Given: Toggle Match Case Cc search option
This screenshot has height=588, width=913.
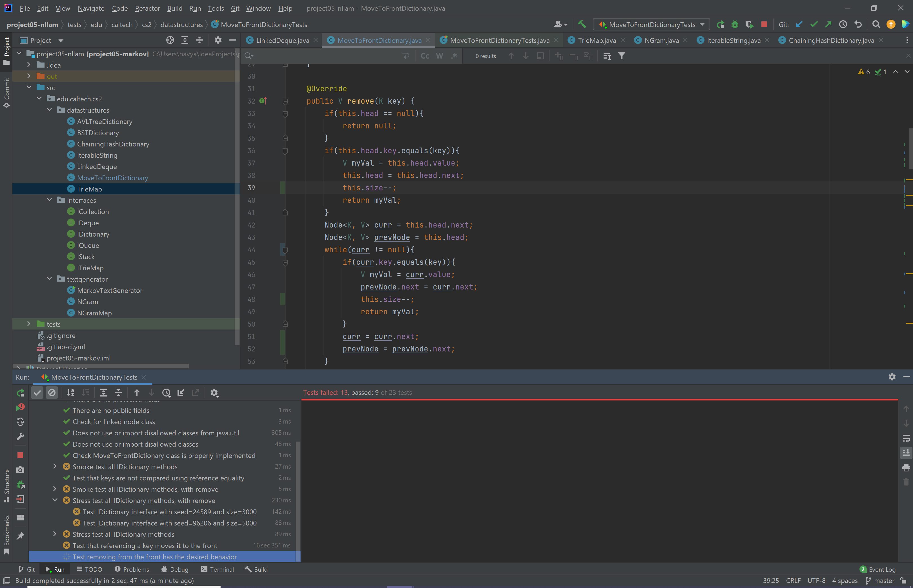Looking at the screenshot, I should pyautogui.click(x=425, y=56).
